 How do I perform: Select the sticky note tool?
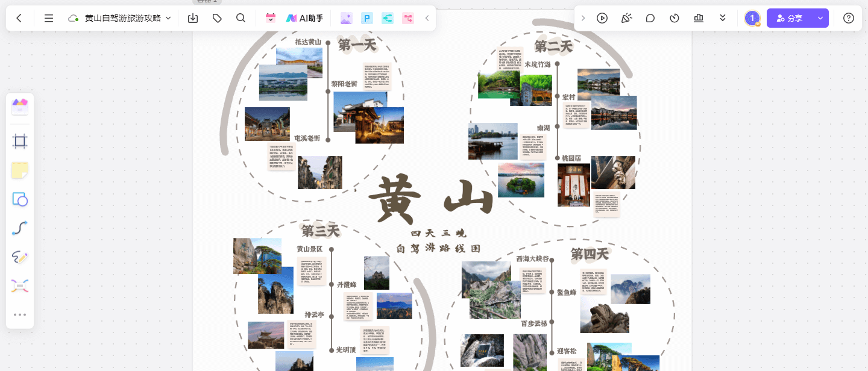click(20, 170)
